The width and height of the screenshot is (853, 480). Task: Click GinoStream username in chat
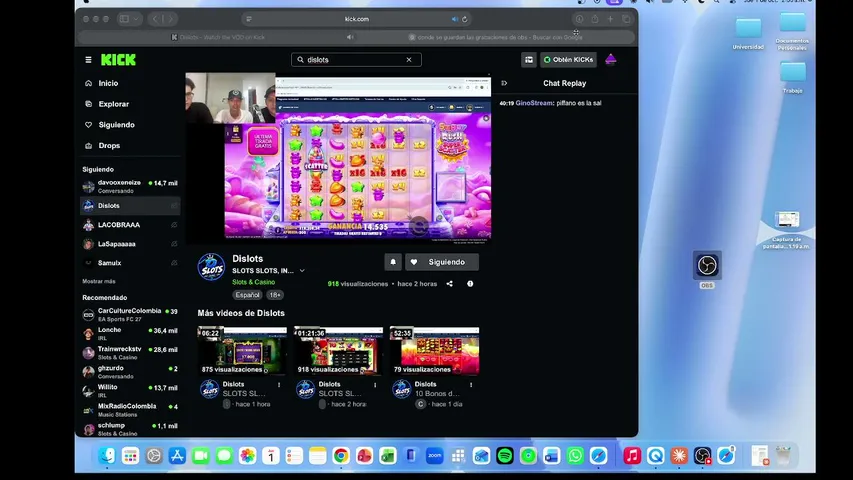[534, 103]
